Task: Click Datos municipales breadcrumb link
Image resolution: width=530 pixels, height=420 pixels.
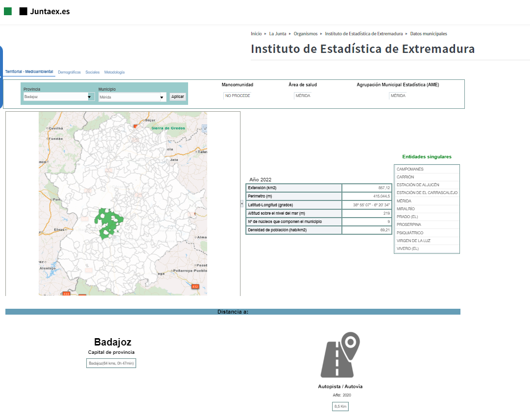Action: coord(428,34)
